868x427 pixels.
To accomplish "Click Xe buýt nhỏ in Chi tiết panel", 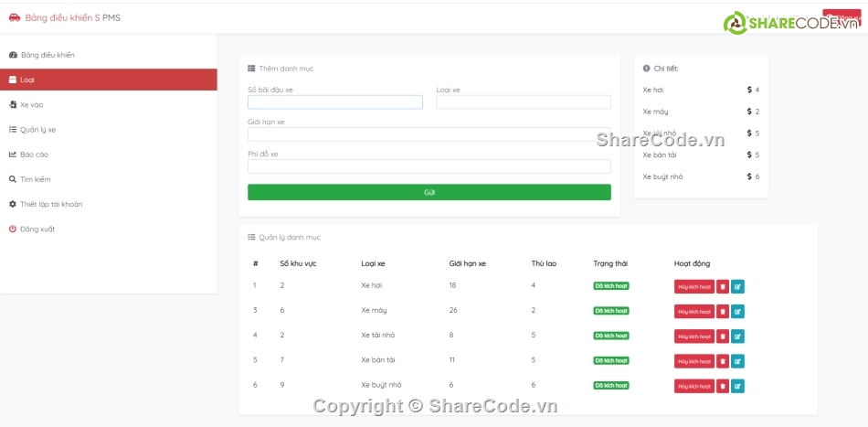I will click(662, 176).
